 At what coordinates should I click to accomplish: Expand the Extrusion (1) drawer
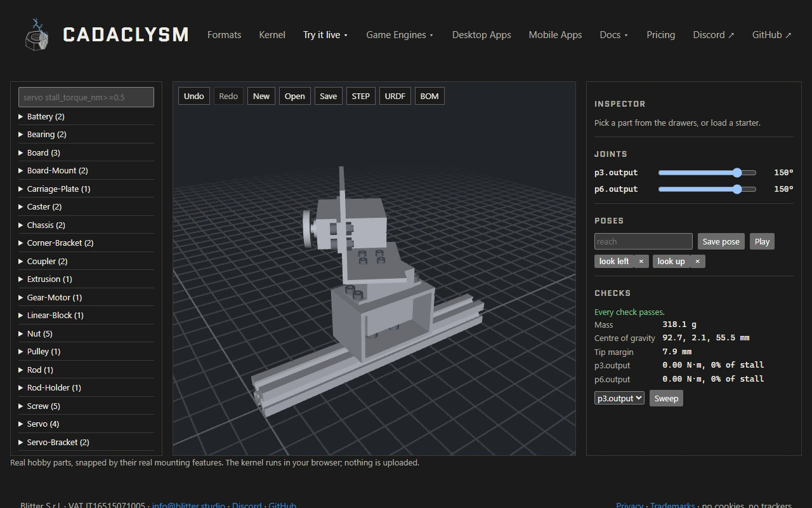(x=86, y=279)
